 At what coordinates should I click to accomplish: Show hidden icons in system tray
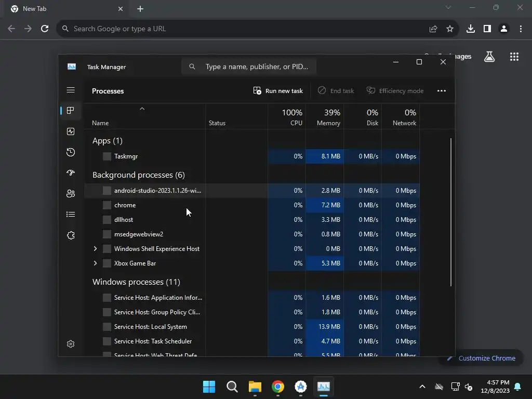pyautogui.click(x=422, y=387)
